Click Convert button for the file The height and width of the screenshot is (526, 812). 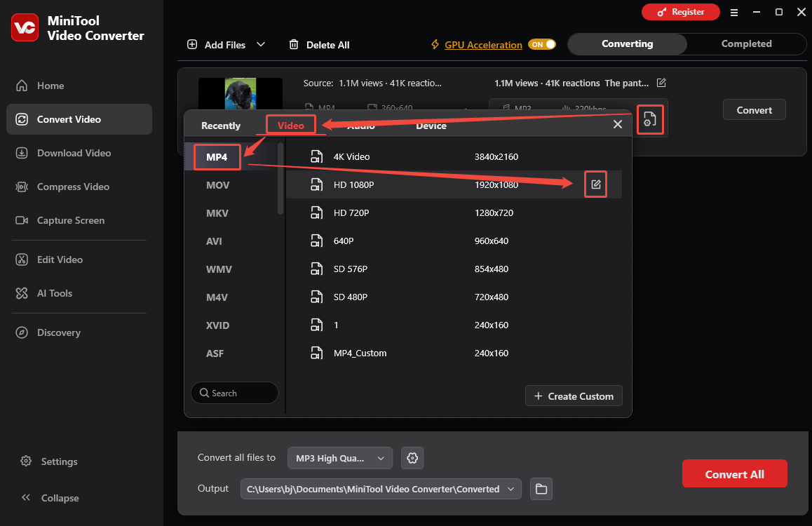point(754,109)
